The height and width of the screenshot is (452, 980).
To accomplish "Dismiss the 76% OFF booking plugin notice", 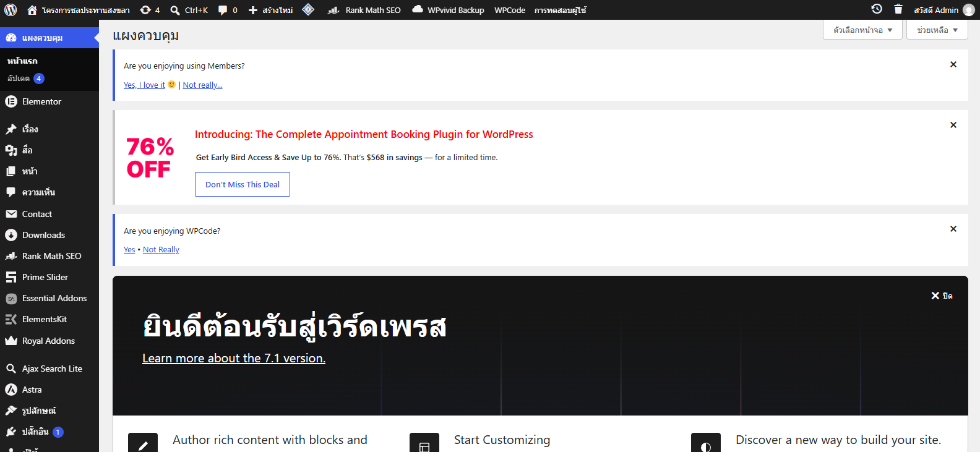I will click(x=953, y=125).
